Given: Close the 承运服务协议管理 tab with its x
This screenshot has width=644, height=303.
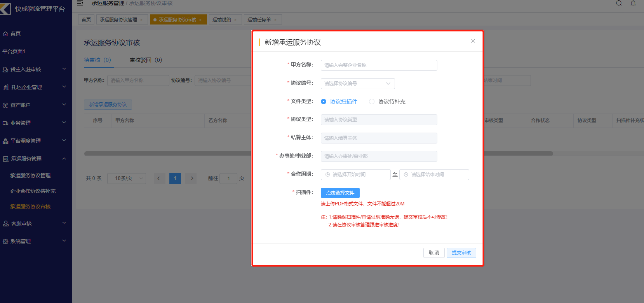Looking at the screenshot, I should [x=141, y=20].
